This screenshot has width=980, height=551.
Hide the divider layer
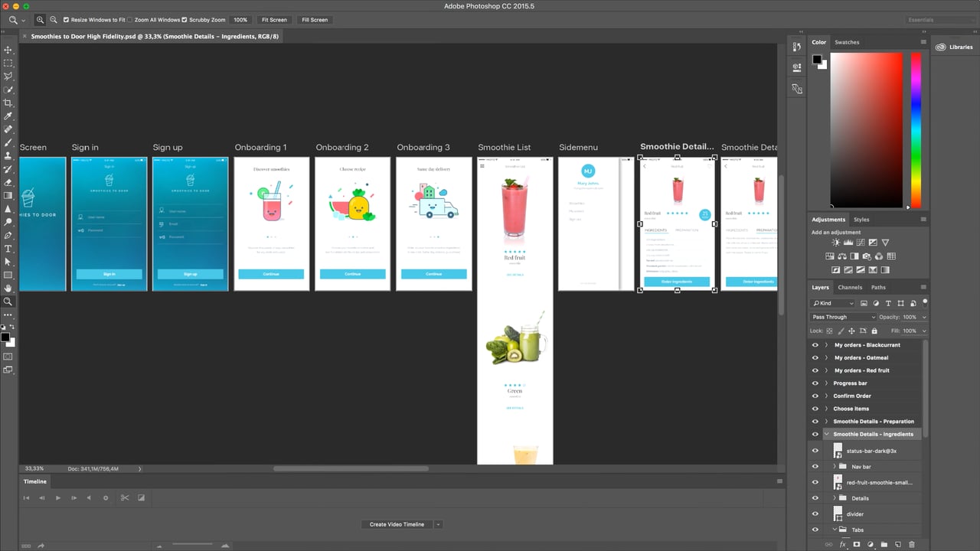[815, 514]
